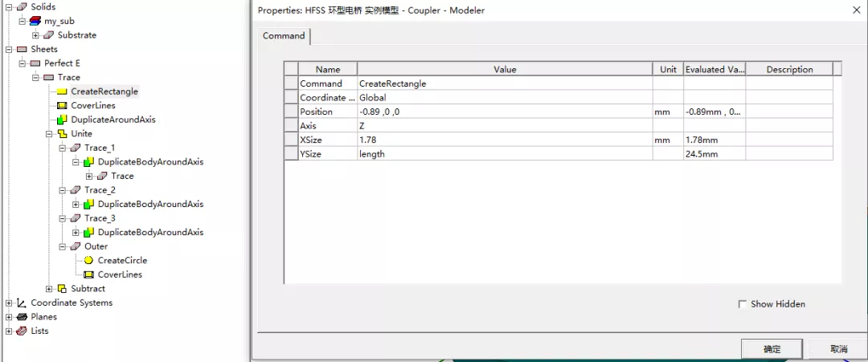The width and height of the screenshot is (868, 362).
Task: Select the CreateRectangle tree label
Action: point(104,92)
